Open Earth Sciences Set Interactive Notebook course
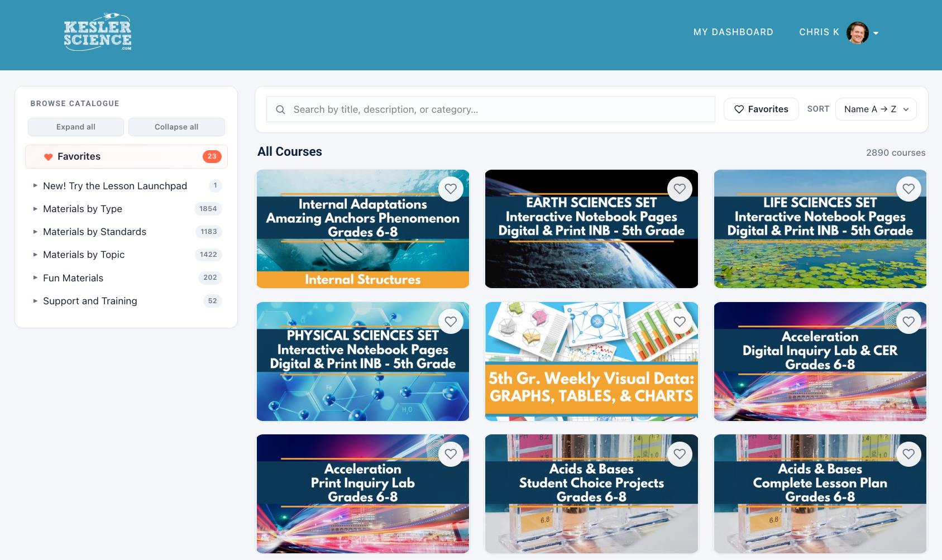Screen dimensions: 942x560 click(x=591, y=229)
